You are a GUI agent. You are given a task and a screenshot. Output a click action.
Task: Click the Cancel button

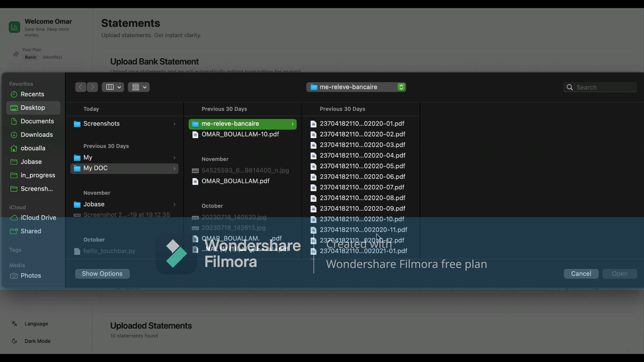581,274
